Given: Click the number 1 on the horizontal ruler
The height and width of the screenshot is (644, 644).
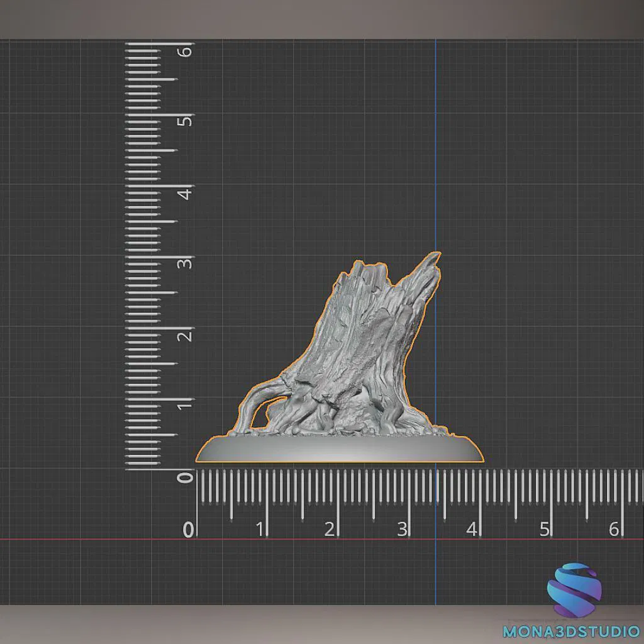Looking at the screenshot, I should point(260,530).
